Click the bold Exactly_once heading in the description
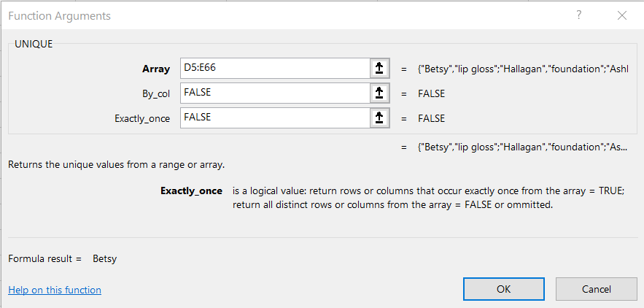The height and width of the screenshot is (308, 644). click(x=191, y=190)
